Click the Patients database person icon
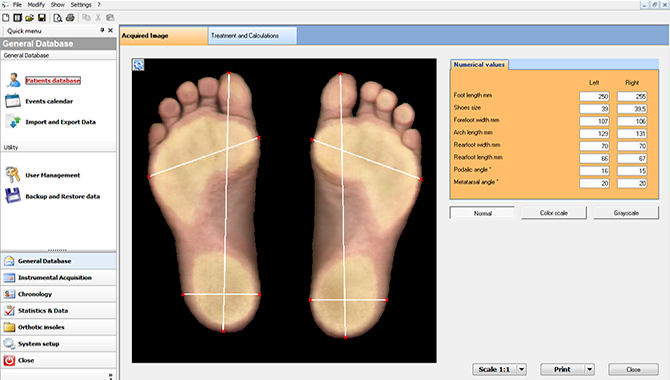Image resolution: width=670 pixels, height=380 pixels. pyautogui.click(x=14, y=80)
